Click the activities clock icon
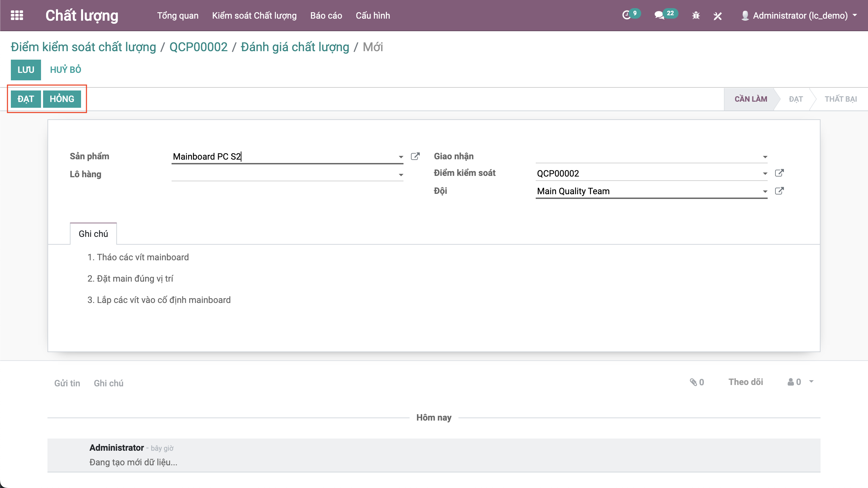Screen dimensions: 868x488 (x=626, y=15)
